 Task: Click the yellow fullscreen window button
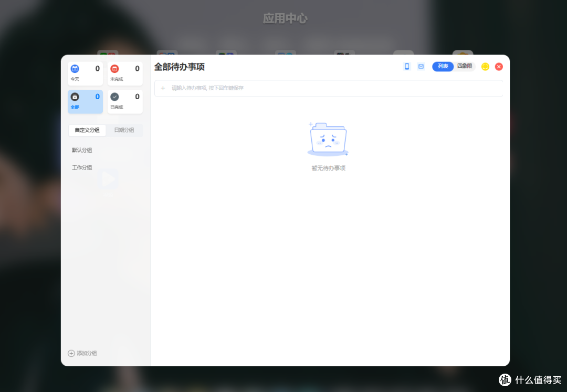click(x=485, y=67)
